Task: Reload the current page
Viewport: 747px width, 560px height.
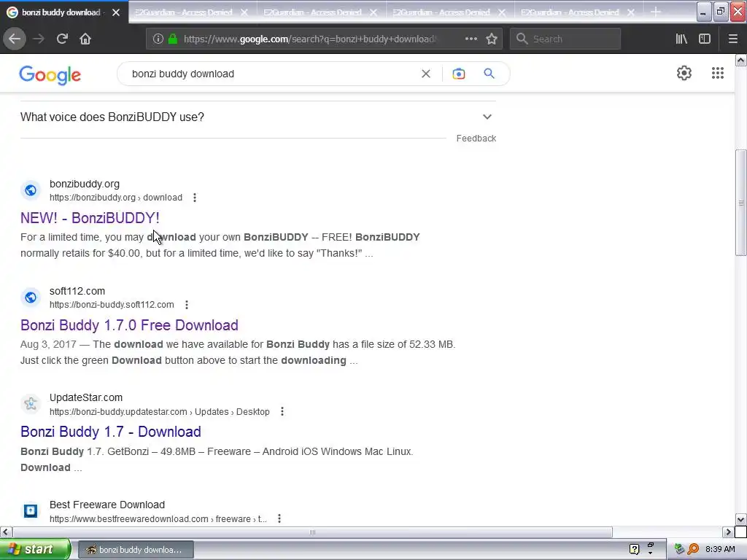Action: click(62, 39)
